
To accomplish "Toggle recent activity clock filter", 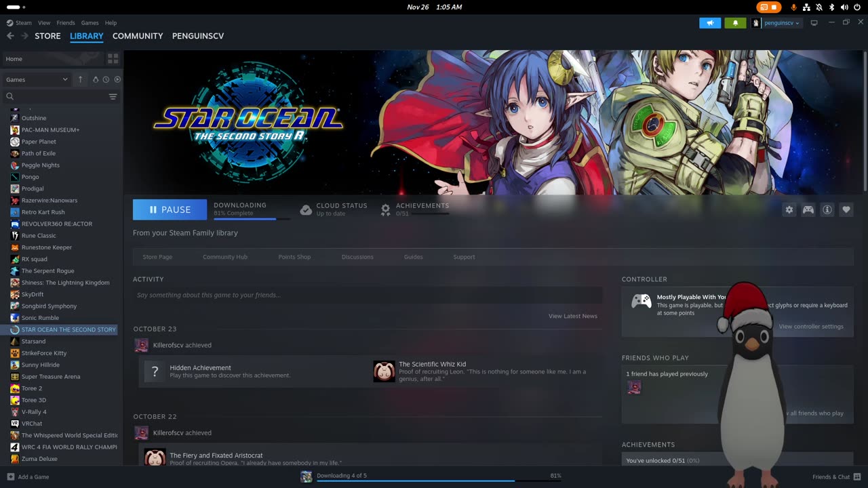I will click(x=106, y=79).
